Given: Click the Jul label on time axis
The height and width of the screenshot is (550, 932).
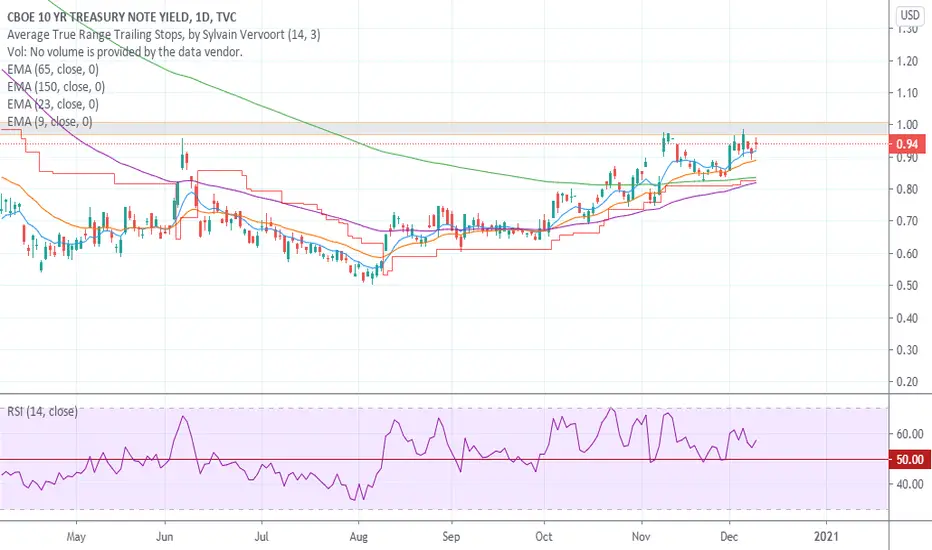Looking at the screenshot, I should 262,536.
